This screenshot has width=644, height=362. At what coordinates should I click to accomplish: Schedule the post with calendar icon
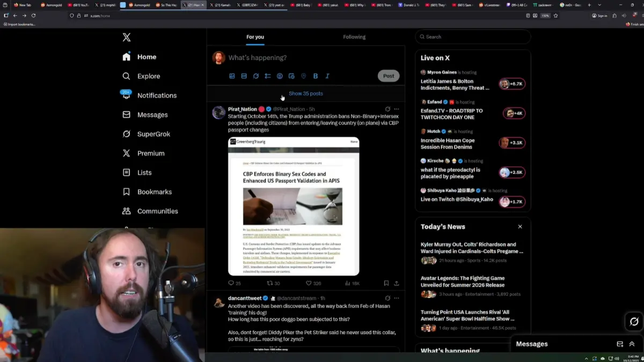click(x=291, y=76)
